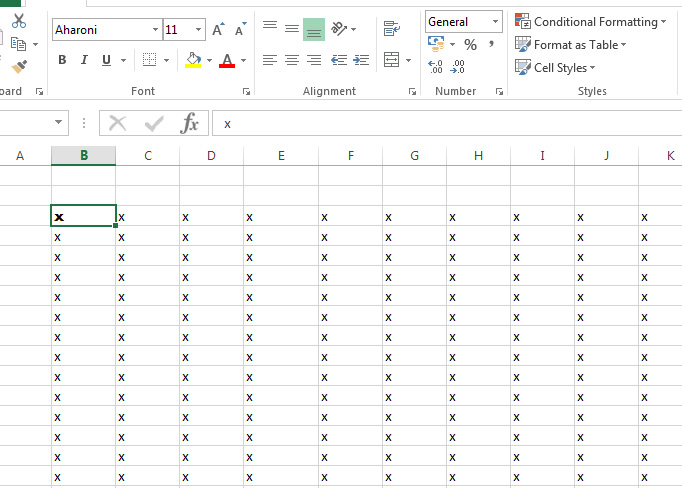This screenshot has height=488, width=682.
Task: Increase font size with the large A icon
Action: point(219,30)
